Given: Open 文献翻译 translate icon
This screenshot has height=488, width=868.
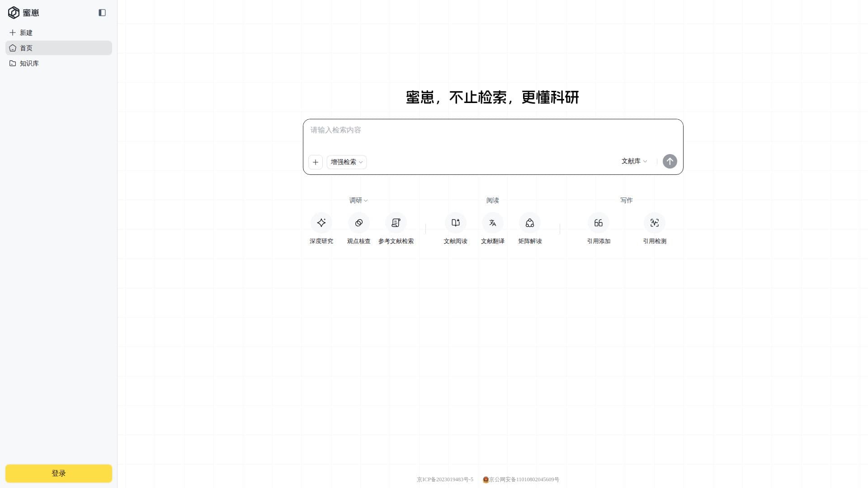Looking at the screenshot, I should coord(493,223).
